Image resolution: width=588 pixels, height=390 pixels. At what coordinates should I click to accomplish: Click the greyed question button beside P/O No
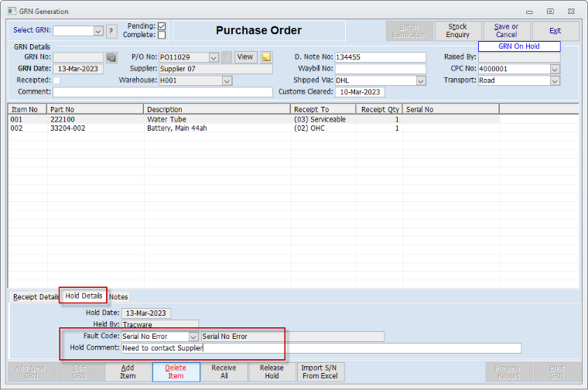pos(226,57)
